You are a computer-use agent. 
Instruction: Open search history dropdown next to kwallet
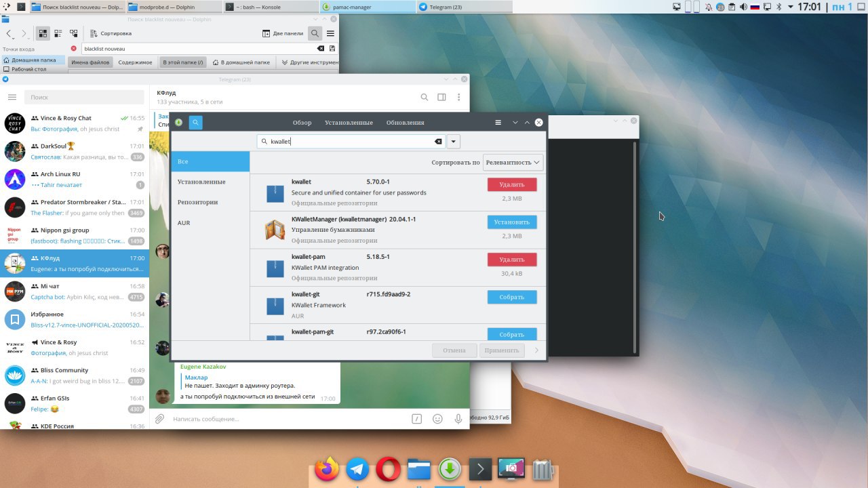(454, 142)
